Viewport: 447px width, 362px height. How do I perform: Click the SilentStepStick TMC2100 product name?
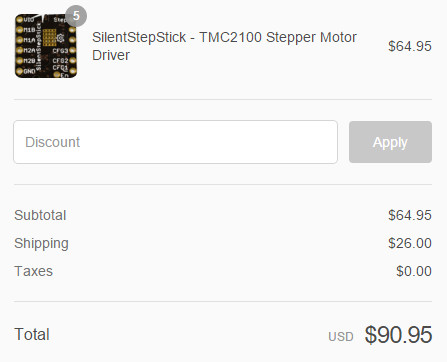(224, 46)
